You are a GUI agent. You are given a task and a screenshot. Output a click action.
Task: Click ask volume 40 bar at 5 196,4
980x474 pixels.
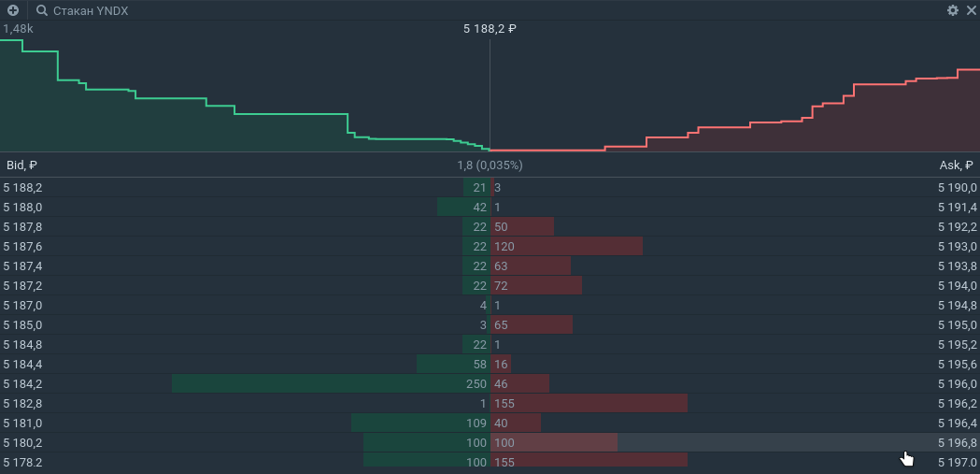coord(516,424)
